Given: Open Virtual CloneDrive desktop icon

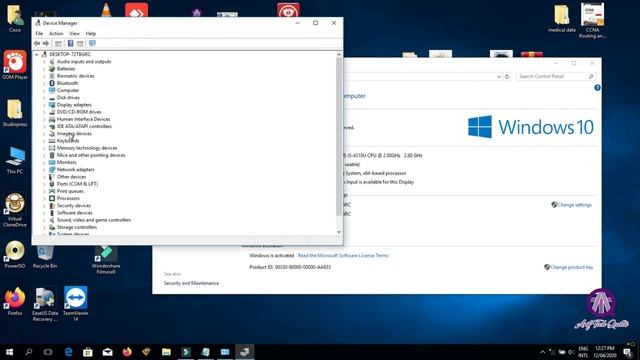Looking at the screenshot, I should (15, 210).
